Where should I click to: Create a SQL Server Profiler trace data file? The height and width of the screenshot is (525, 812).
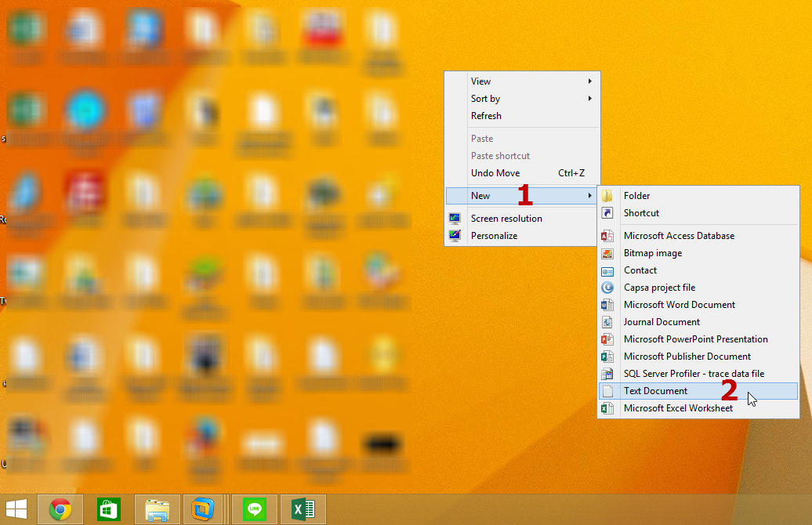(694, 373)
